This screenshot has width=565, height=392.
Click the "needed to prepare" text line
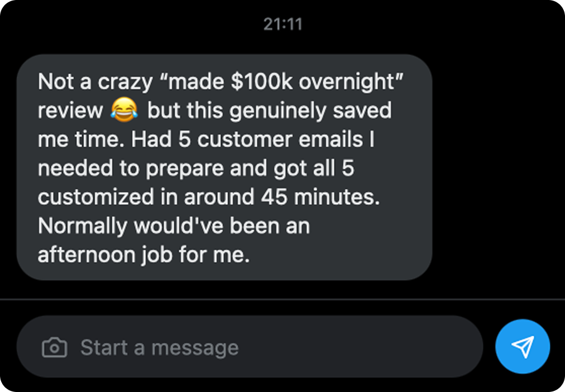pyautogui.click(x=131, y=169)
